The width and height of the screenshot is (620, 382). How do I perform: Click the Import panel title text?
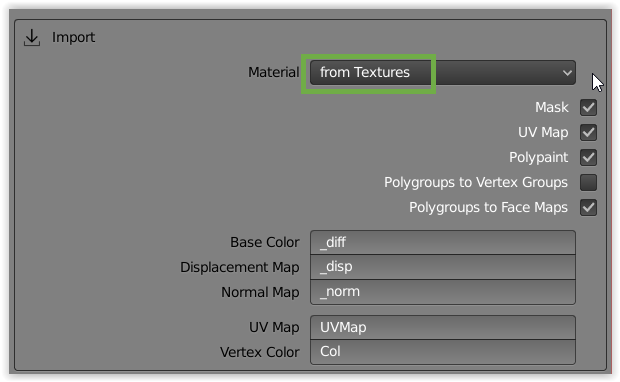click(x=73, y=38)
